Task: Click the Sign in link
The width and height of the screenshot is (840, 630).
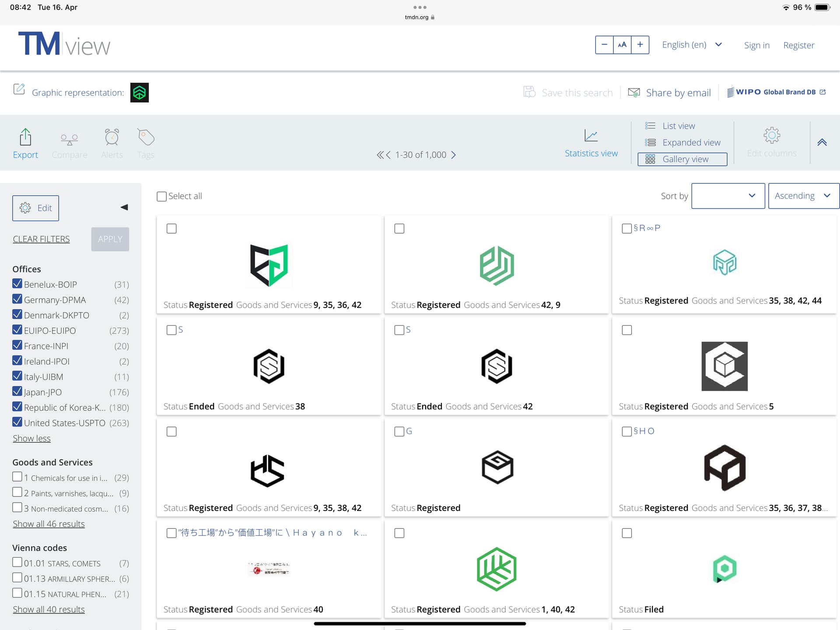Action: [x=756, y=45]
